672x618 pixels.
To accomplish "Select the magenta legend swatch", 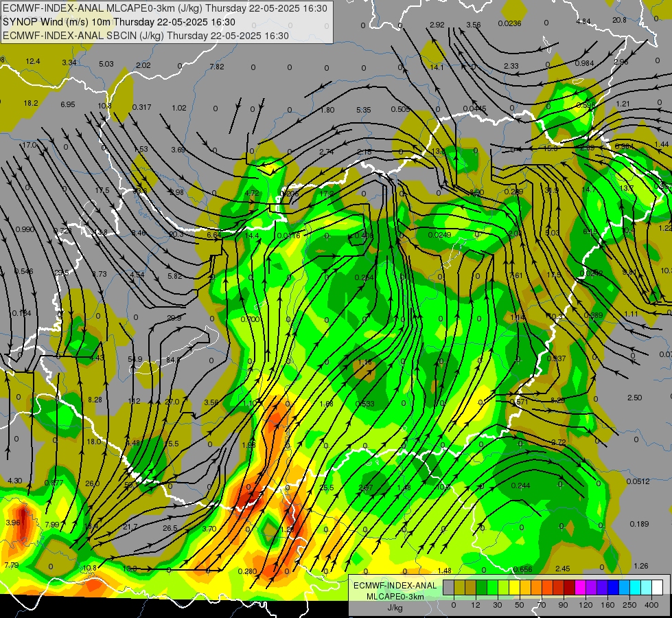I will [580, 587].
